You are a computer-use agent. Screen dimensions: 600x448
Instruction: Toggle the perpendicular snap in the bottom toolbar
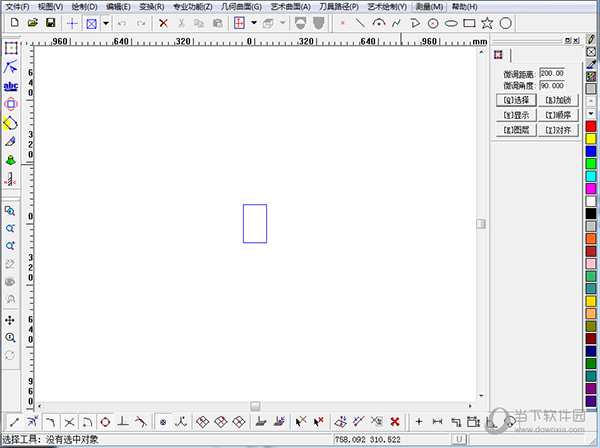point(123,422)
